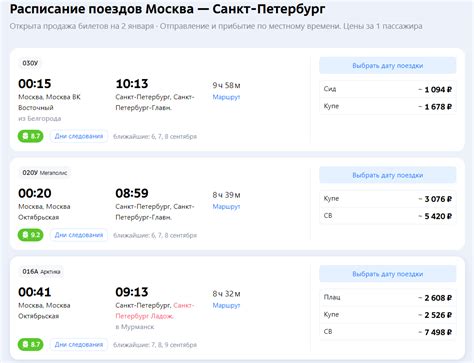Select the СВ fare at 5 420 ₽

(x=388, y=216)
